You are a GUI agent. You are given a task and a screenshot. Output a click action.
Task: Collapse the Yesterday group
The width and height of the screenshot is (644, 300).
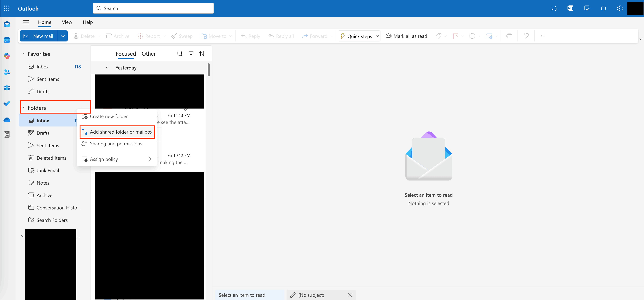pos(107,68)
